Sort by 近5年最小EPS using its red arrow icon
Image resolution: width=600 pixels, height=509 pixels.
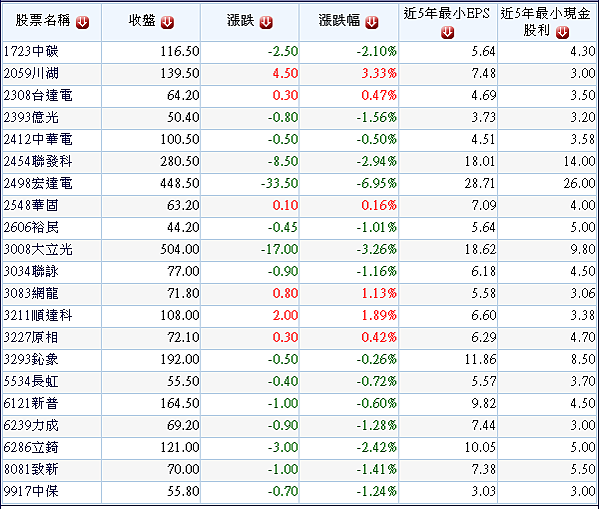(447, 33)
